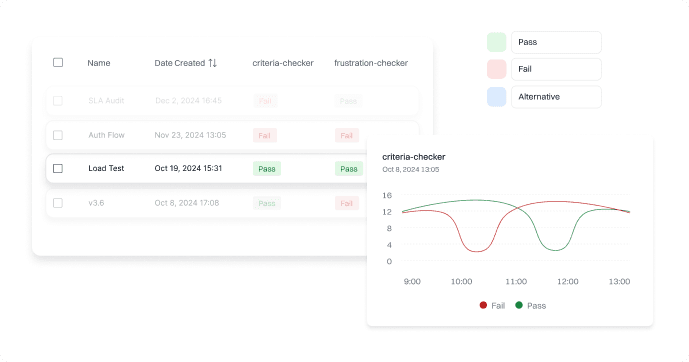Click the Alternative label field

pyautogui.click(x=556, y=97)
